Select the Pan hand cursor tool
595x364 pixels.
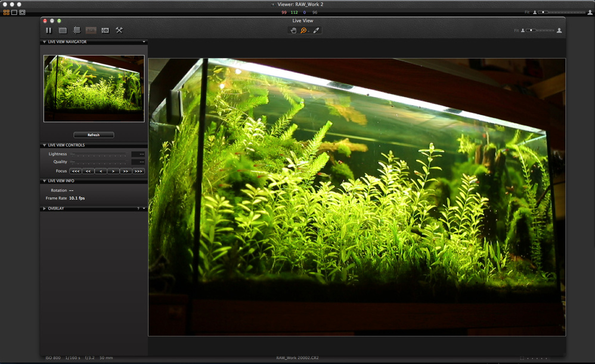(x=293, y=30)
